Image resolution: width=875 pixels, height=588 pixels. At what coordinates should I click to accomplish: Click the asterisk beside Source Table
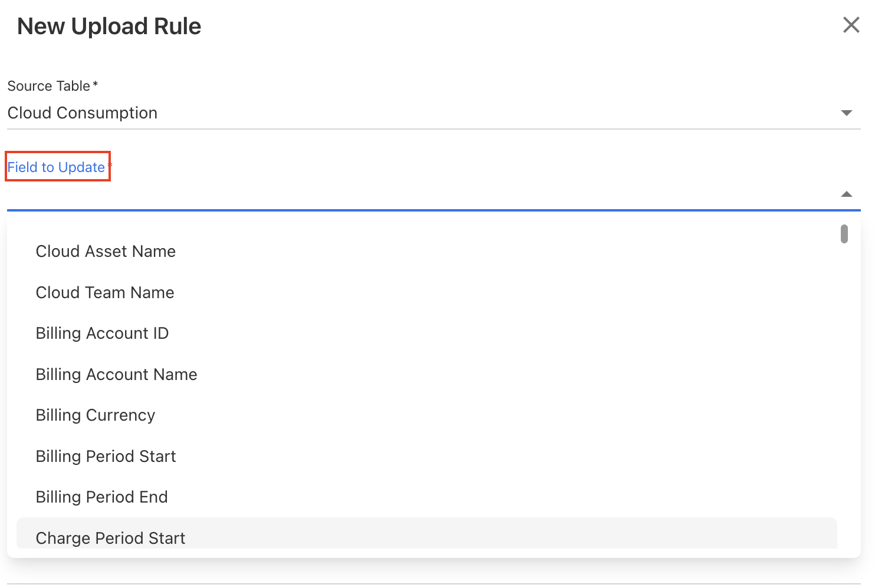[x=96, y=85]
